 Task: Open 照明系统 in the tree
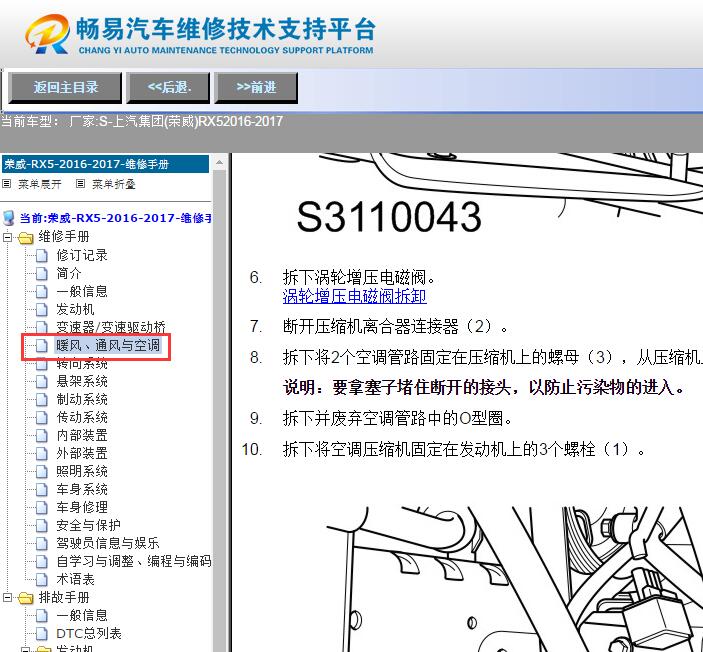(x=82, y=471)
